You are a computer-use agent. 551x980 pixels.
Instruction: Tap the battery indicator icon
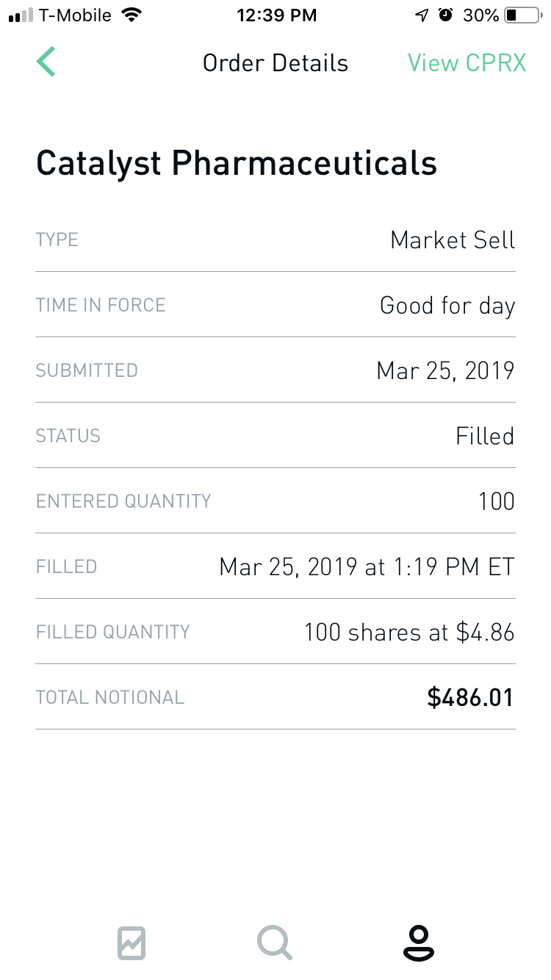coord(522,15)
